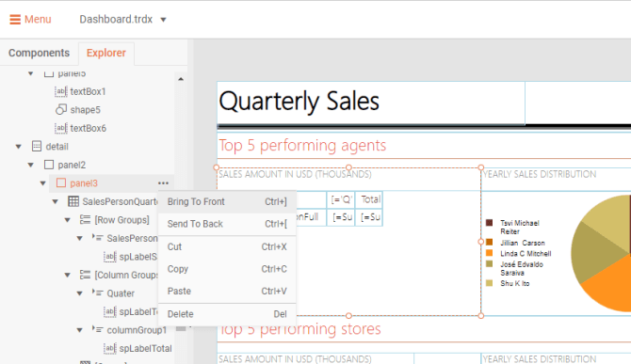Click the Quater group icon

[97, 293]
